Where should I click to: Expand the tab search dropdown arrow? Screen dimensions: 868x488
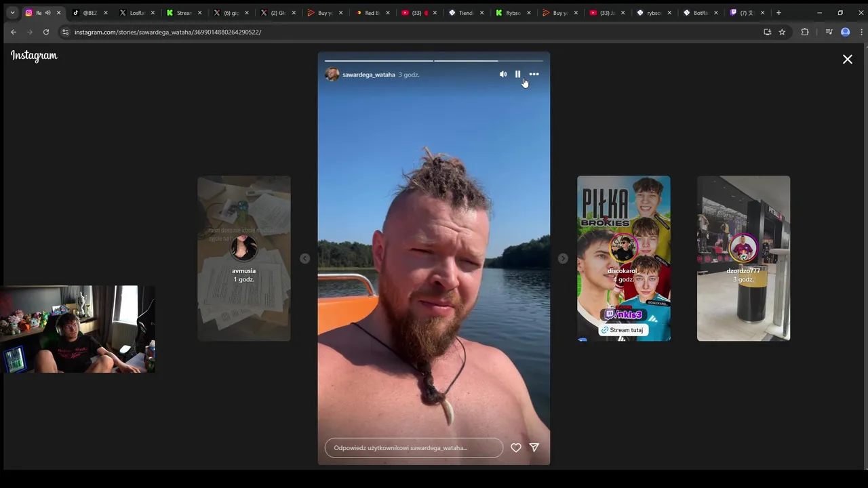click(x=12, y=13)
